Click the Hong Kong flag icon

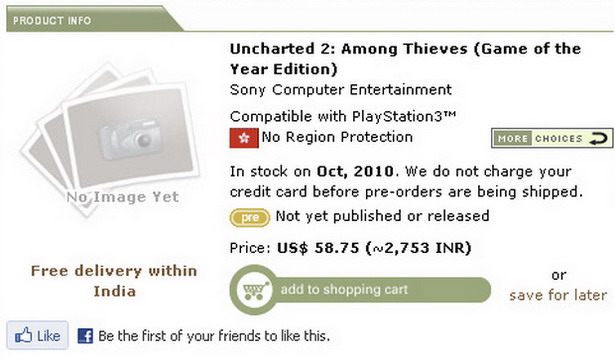[x=244, y=138]
